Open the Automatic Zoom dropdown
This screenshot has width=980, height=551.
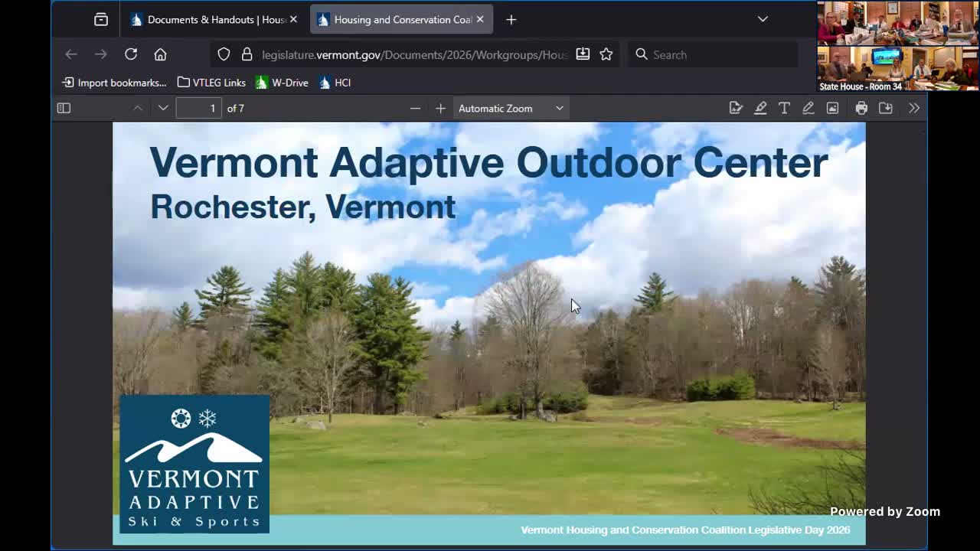[511, 107]
